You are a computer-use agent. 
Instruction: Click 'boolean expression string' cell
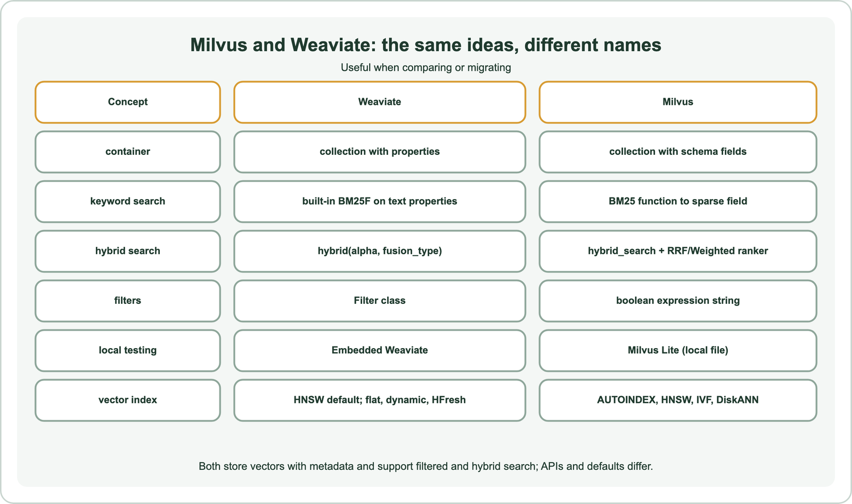point(678,301)
